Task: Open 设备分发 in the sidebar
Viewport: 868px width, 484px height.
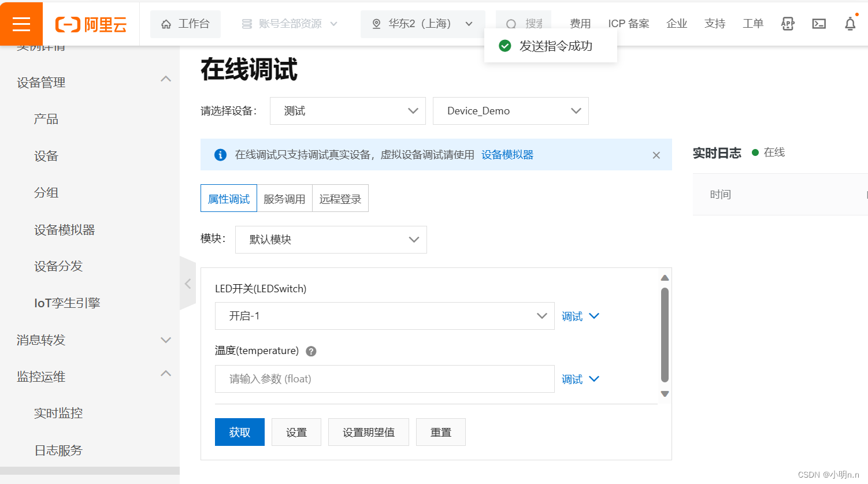Action: click(58, 266)
